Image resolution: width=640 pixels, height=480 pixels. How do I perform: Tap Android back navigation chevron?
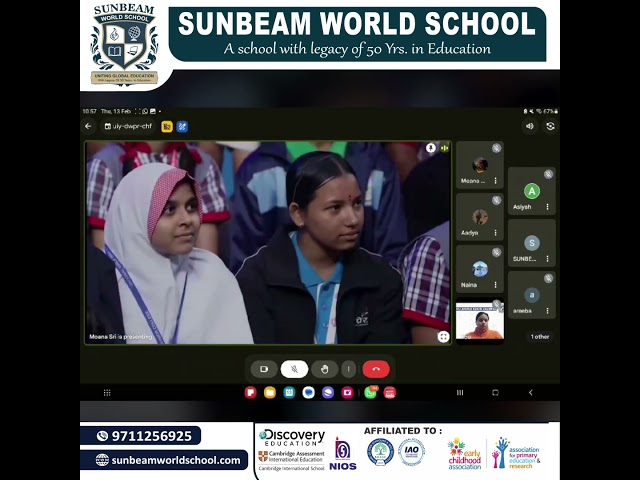(x=531, y=393)
